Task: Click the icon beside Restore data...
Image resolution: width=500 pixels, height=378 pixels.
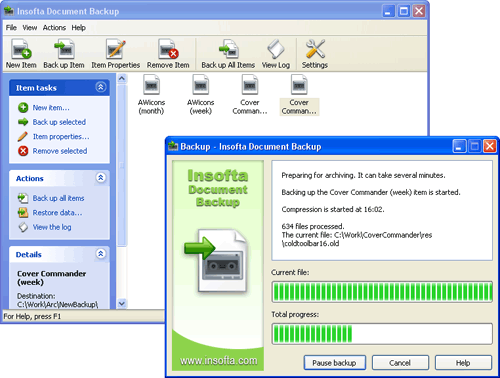Action: click(x=23, y=212)
